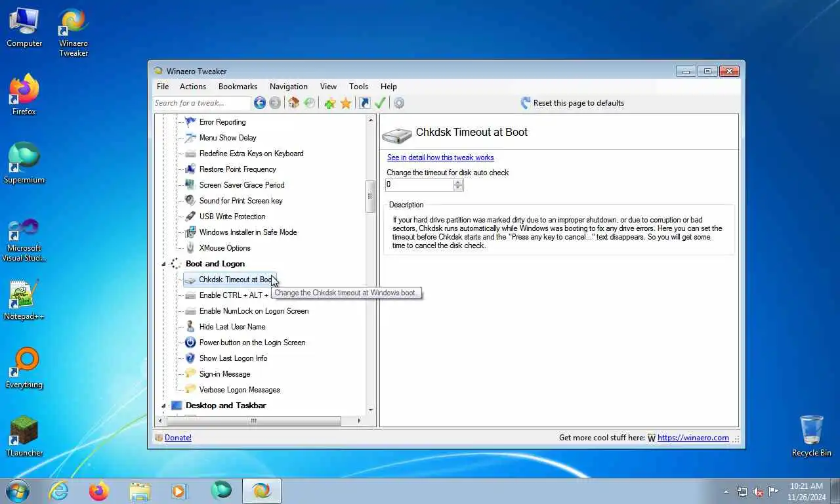
Task: Select the Menu Show Delay icon
Action: 190,138
